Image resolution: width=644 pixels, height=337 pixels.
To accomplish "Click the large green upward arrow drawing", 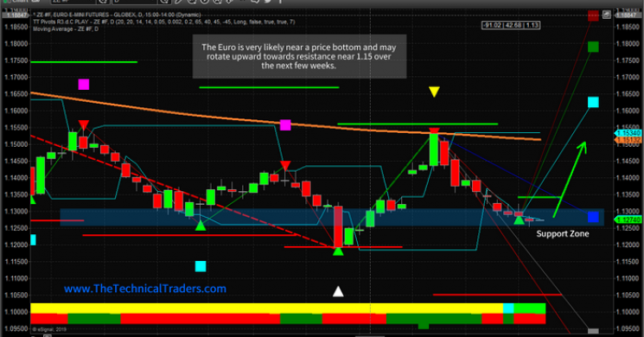I will [x=570, y=180].
